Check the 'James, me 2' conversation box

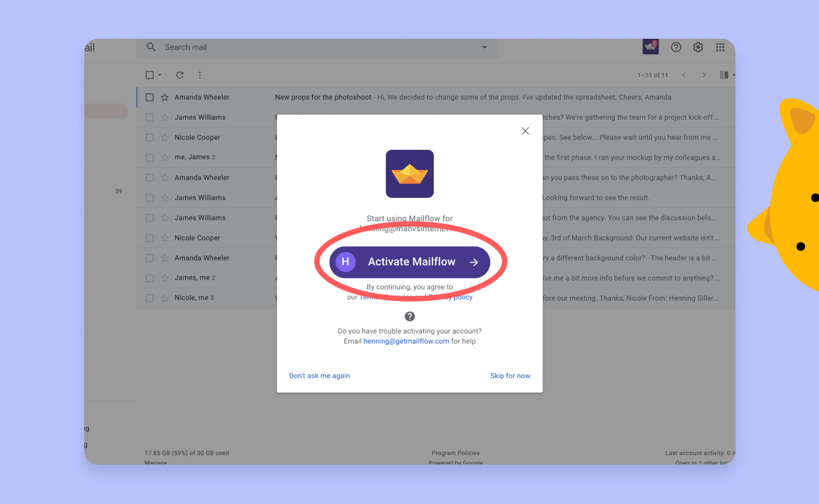(150, 278)
